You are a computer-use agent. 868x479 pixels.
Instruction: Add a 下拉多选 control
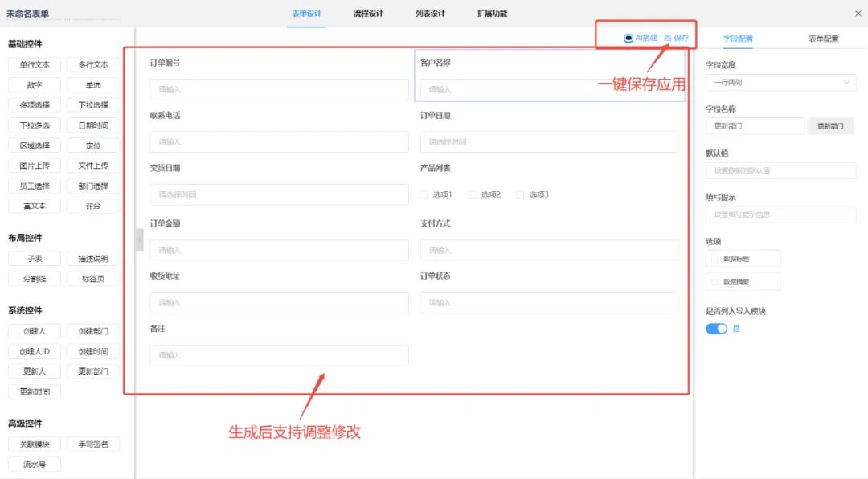click(x=35, y=125)
